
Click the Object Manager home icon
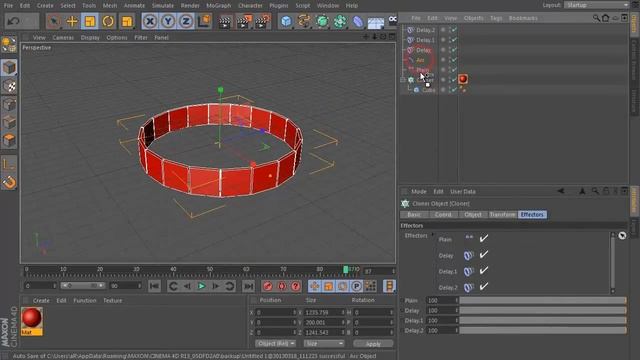tap(606, 18)
